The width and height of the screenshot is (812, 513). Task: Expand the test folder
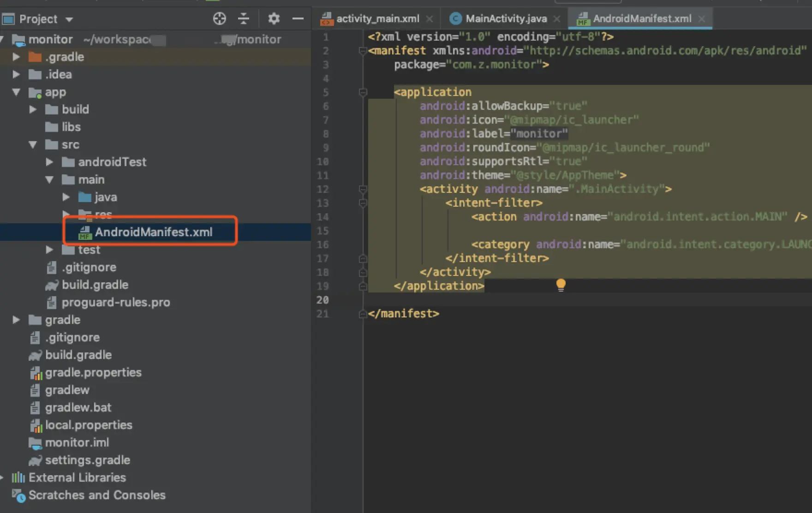tap(49, 250)
